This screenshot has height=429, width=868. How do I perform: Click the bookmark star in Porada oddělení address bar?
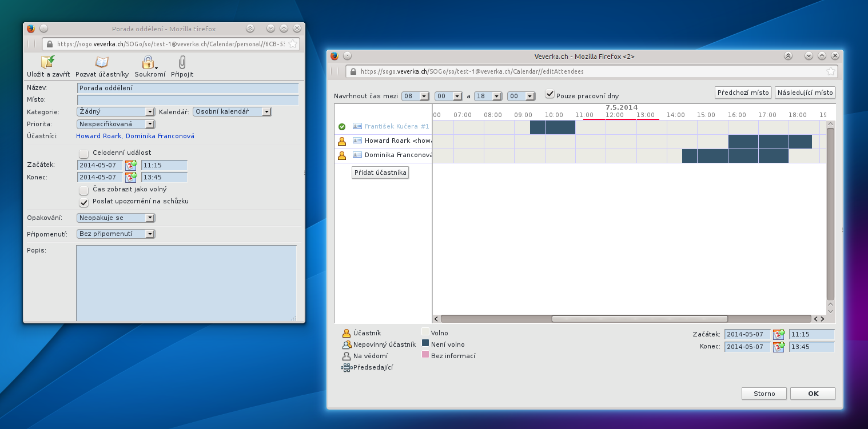click(x=292, y=44)
